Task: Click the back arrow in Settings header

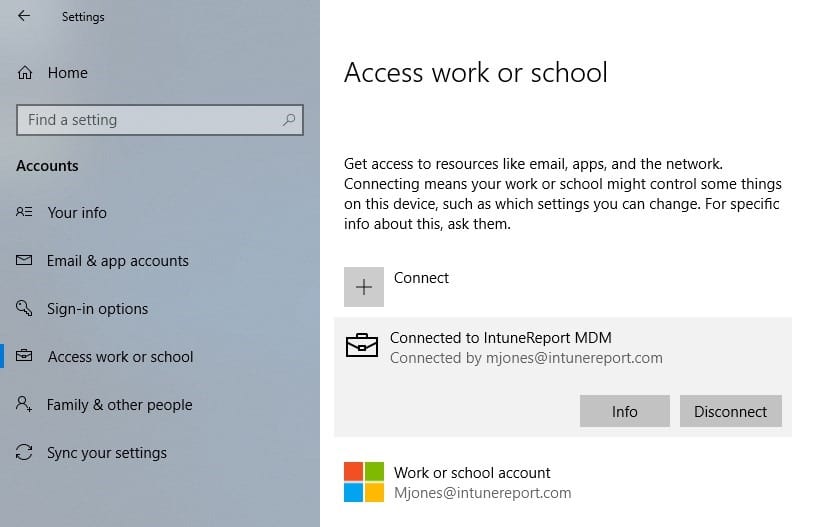Action: coord(23,16)
